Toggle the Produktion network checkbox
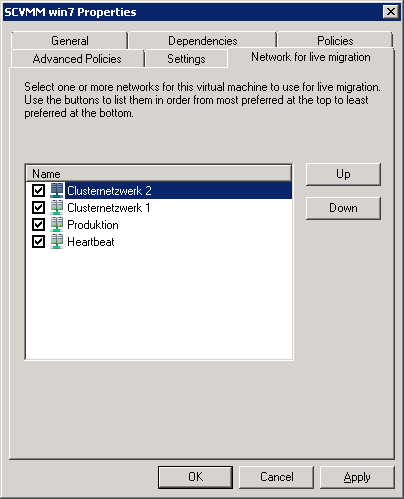 [x=38, y=225]
